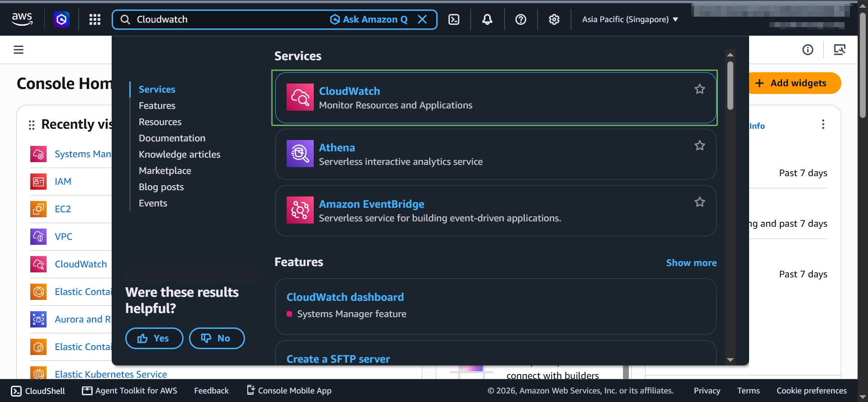Open the Asia Pacific (Singapore) region dropdown

[x=630, y=19]
